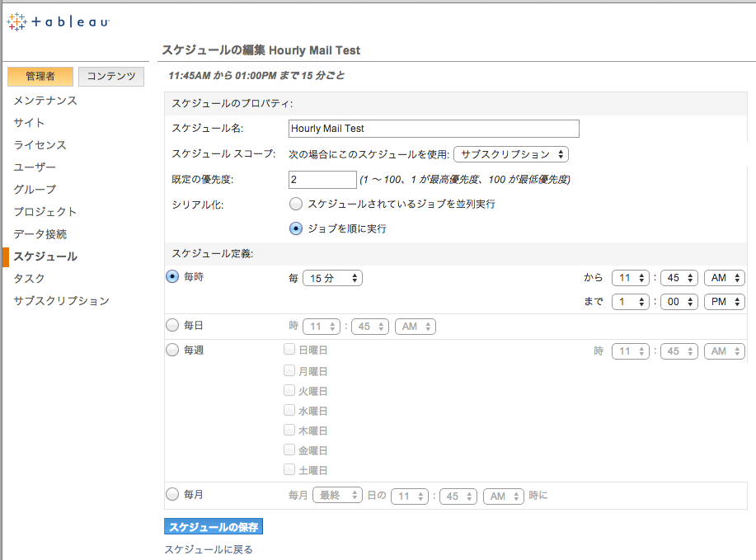The width and height of the screenshot is (756, 560).
Task: Open the メンテナンス section
Action: point(45,101)
